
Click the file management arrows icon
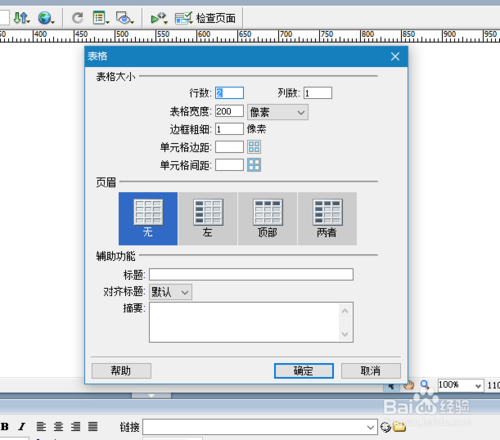22,18
